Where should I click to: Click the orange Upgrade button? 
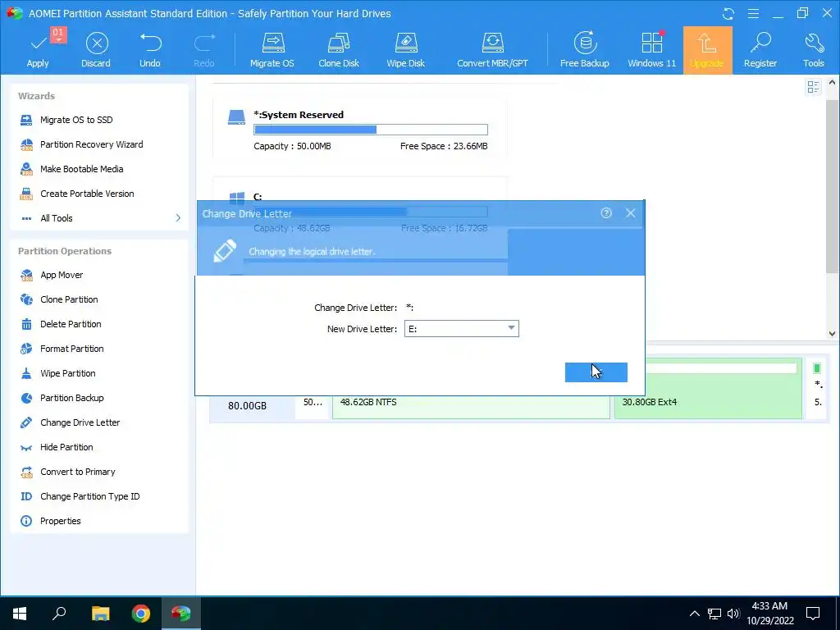coord(707,50)
